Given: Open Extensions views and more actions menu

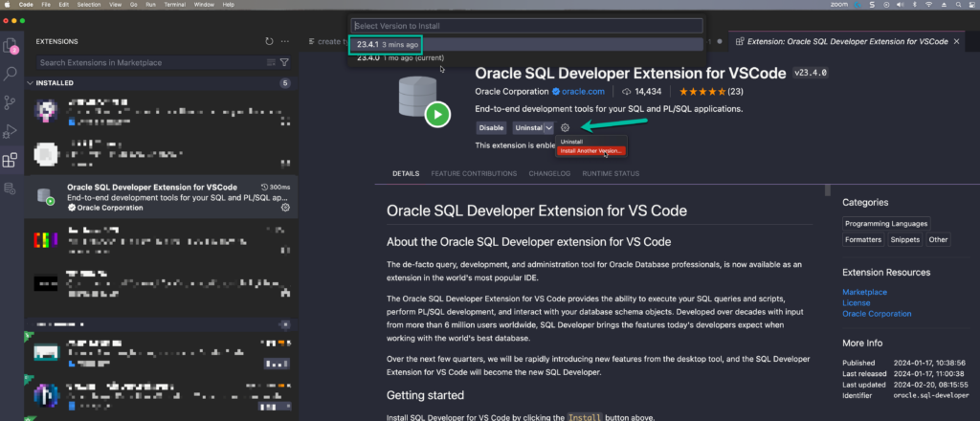Looking at the screenshot, I should [x=285, y=42].
